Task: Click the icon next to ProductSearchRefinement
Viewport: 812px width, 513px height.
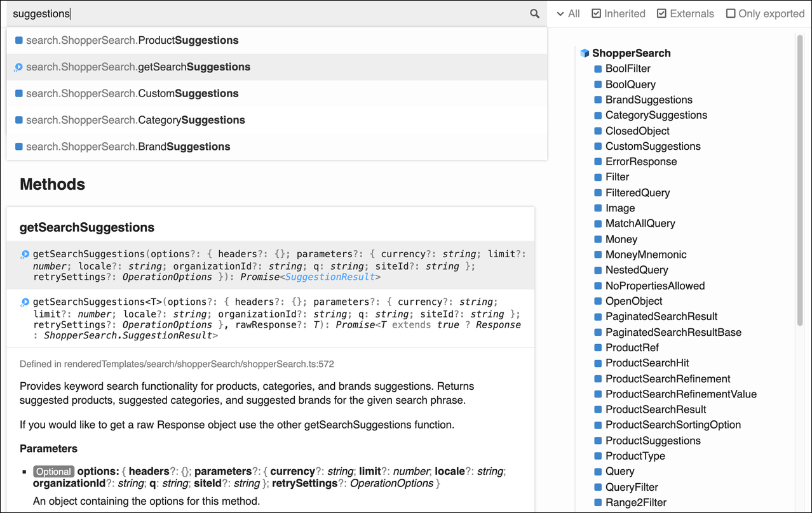Action: pos(598,378)
